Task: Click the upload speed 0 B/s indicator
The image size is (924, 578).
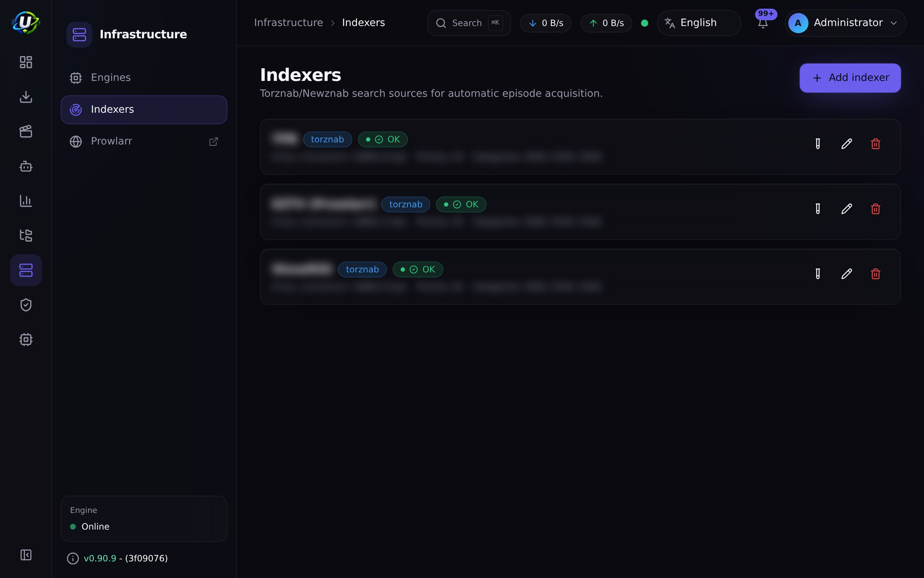Action: point(606,23)
